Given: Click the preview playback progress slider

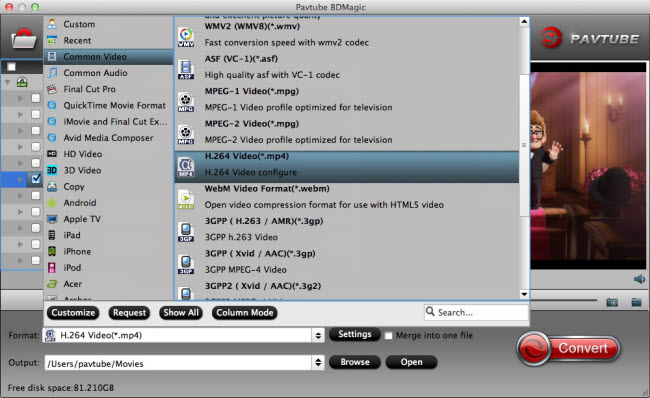Looking at the screenshot, I should [x=564, y=300].
